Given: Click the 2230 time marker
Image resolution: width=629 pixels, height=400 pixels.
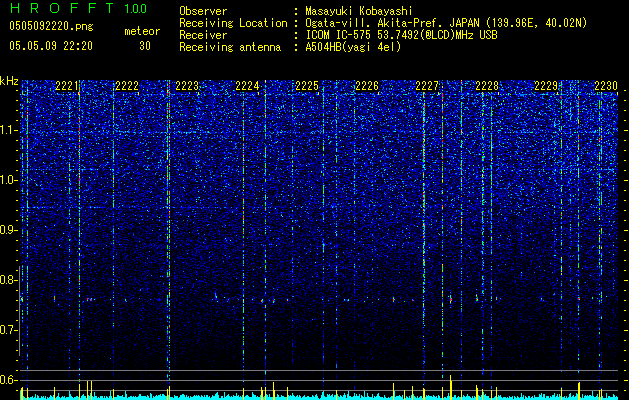Looking at the screenshot, I should (x=606, y=86).
